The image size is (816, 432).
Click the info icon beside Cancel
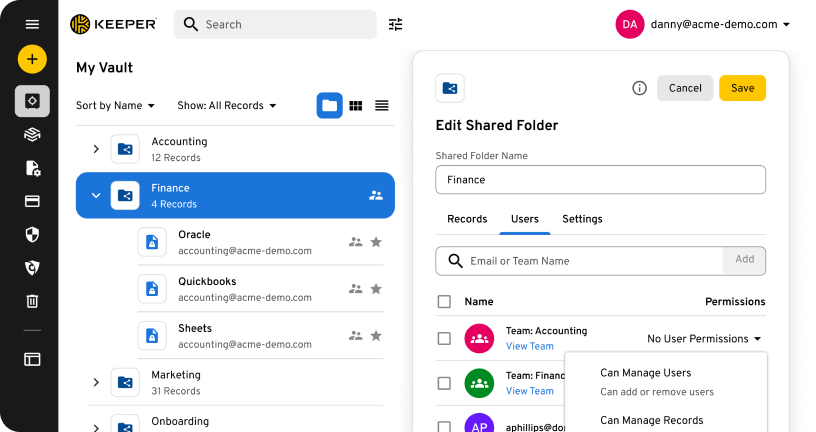pyautogui.click(x=639, y=88)
